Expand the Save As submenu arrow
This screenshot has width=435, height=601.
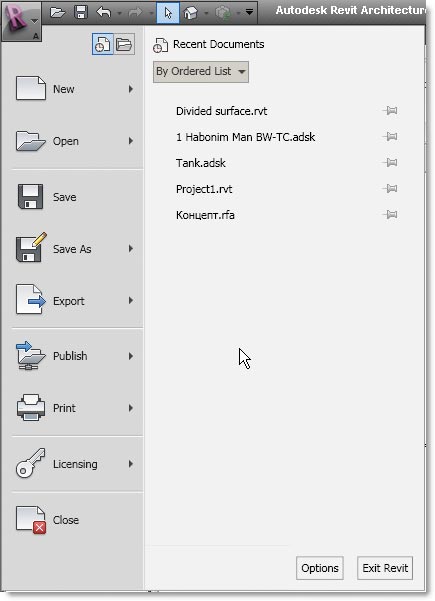pyautogui.click(x=131, y=249)
